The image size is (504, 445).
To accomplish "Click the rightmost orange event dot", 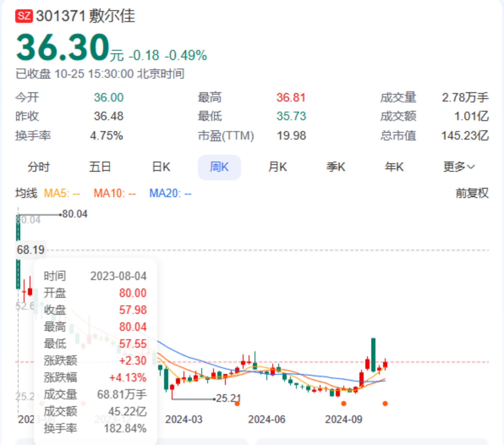I will tap(385, 404).
